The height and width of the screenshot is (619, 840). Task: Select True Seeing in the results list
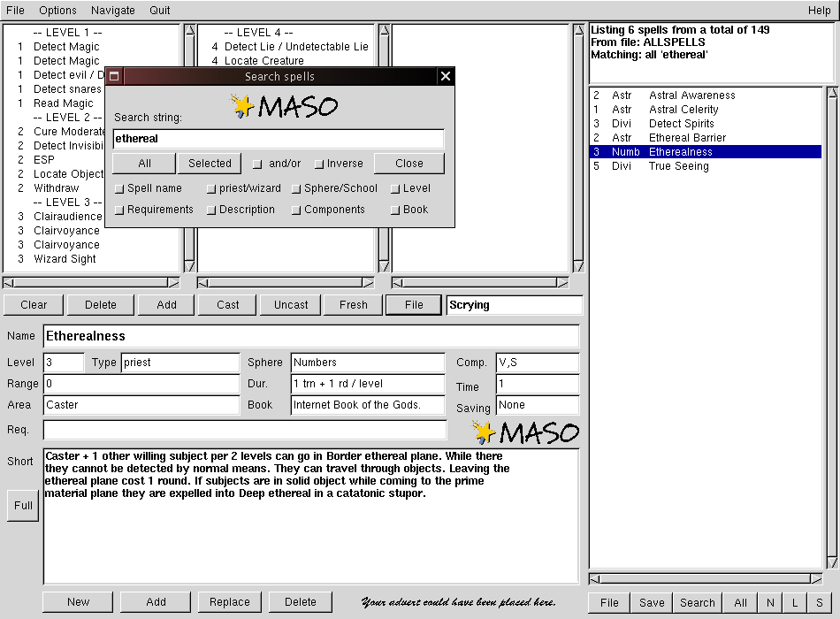(x=678, y=166)
